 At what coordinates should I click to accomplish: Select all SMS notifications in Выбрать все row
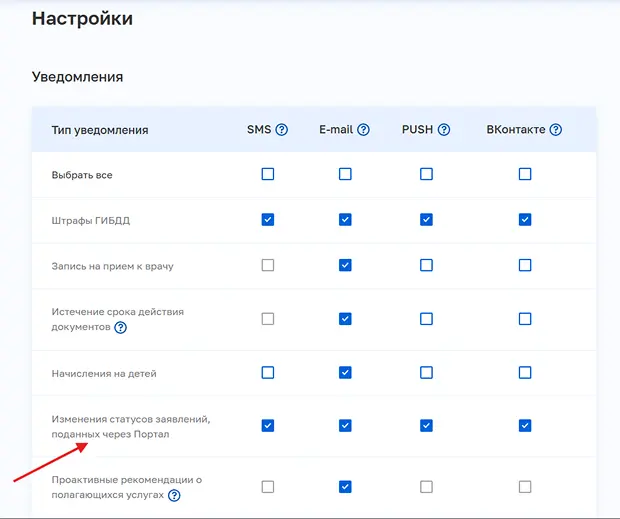click(x=267, y=174)
